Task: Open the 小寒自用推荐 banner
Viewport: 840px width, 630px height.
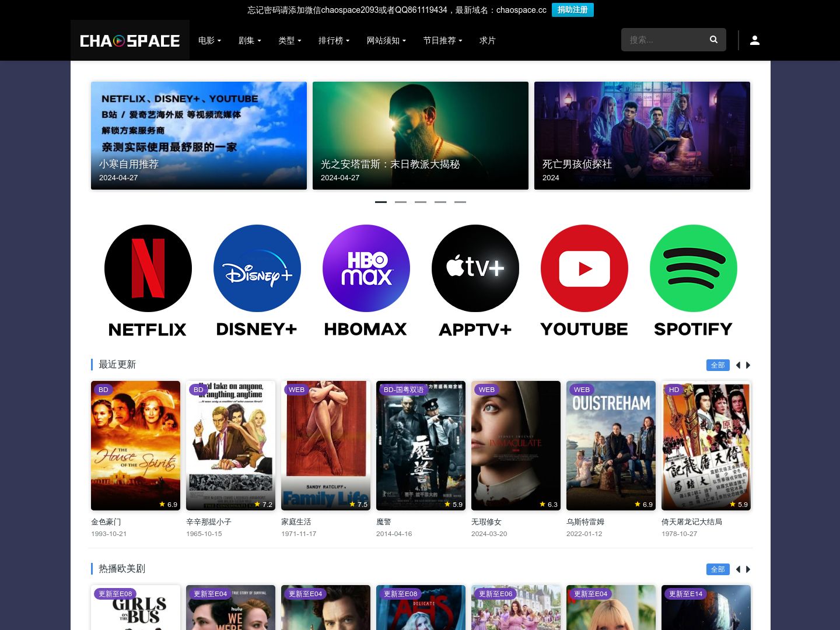Action: (199, 135)
